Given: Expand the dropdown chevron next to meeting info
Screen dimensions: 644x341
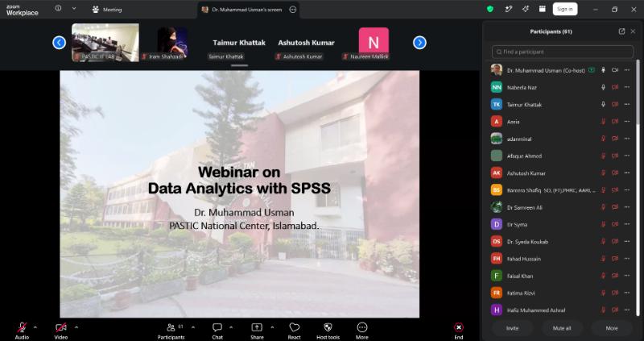Looking at the screenshot, I should (74, 8).
